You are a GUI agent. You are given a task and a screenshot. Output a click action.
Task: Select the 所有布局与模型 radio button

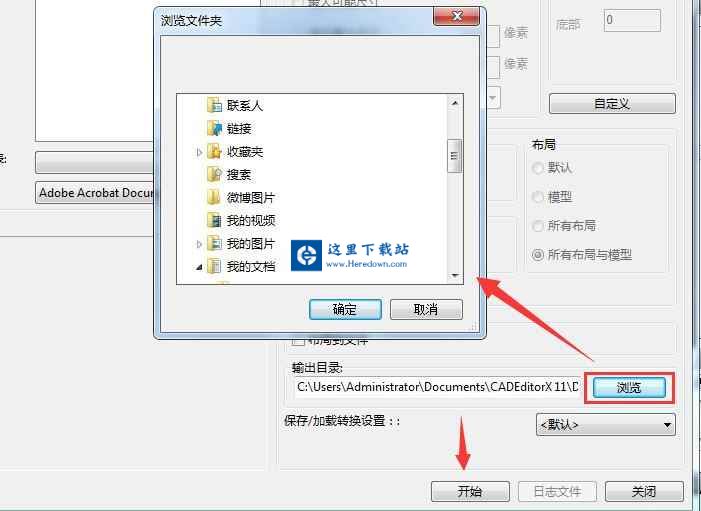(x=538, y=255)
